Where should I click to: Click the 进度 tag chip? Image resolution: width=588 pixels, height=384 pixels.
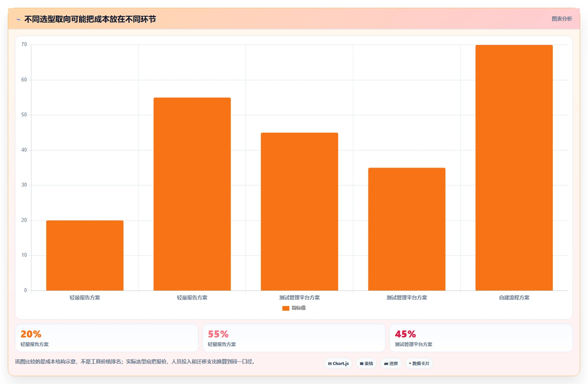(391, 363)
